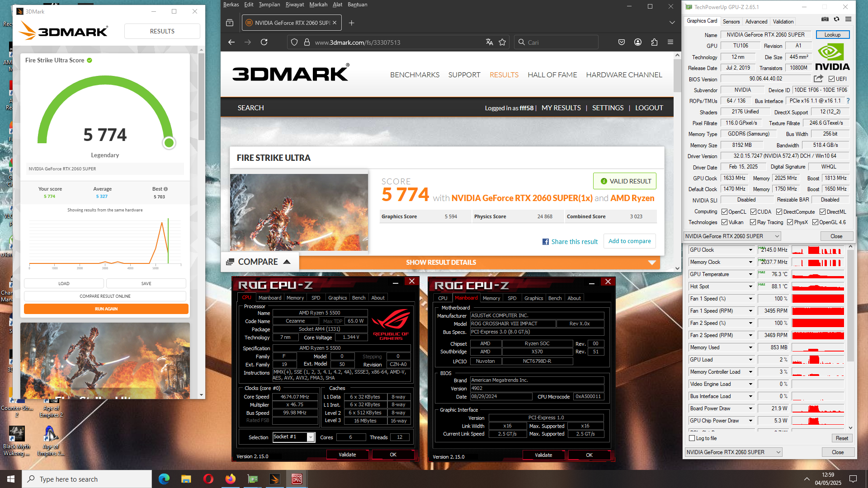
Task: Click Validate in left CPU-Z window
Action: click(347, 455)
